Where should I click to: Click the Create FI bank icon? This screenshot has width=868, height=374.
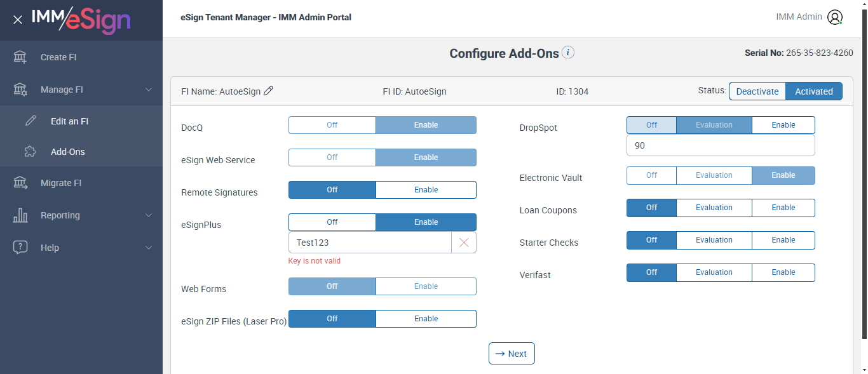tap(20, 57)
